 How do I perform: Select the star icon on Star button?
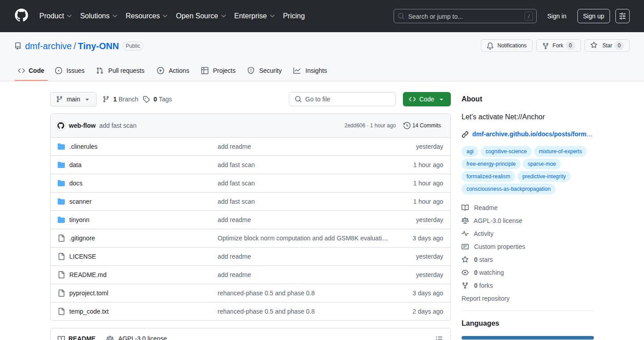coord(594,46)
